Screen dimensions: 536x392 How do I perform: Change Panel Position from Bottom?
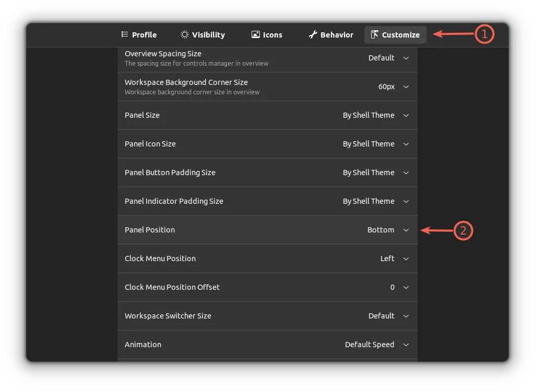tap(388, 230)
